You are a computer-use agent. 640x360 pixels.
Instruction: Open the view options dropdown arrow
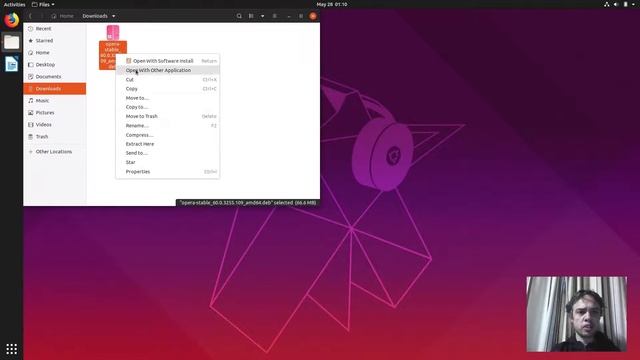tap(262, 16)
